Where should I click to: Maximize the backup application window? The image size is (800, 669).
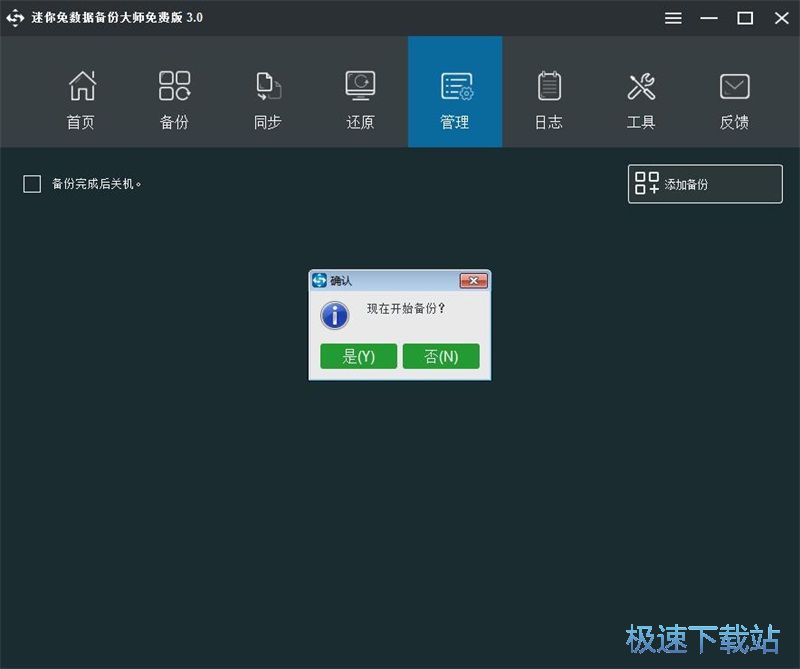(x=745, y=18)
